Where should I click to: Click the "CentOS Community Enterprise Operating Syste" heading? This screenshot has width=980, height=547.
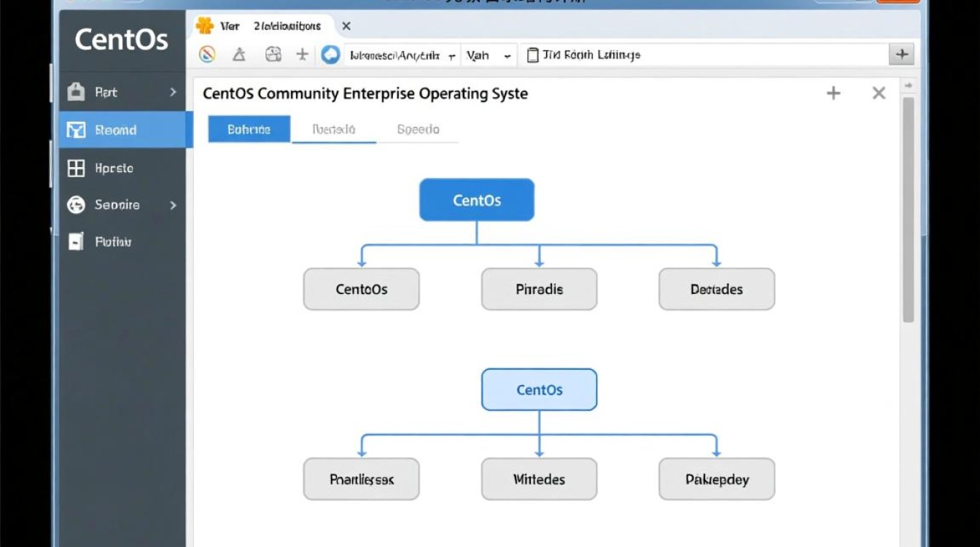coord(365,94)
